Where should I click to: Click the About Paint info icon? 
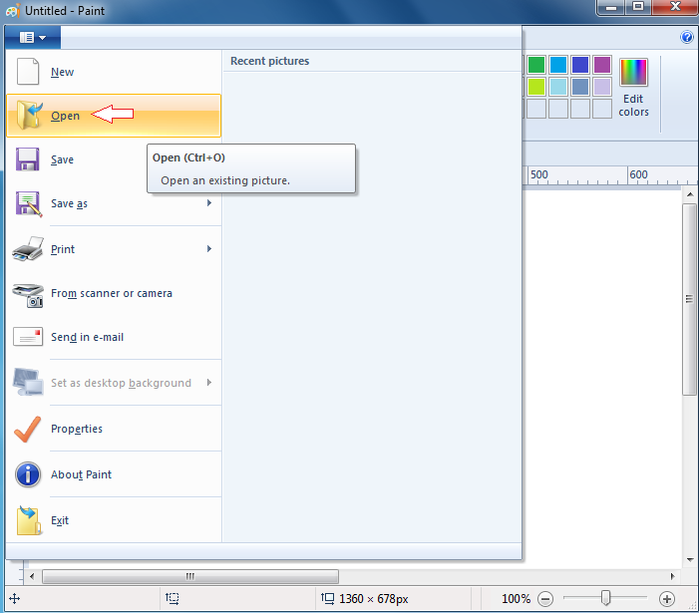[28, 474]
